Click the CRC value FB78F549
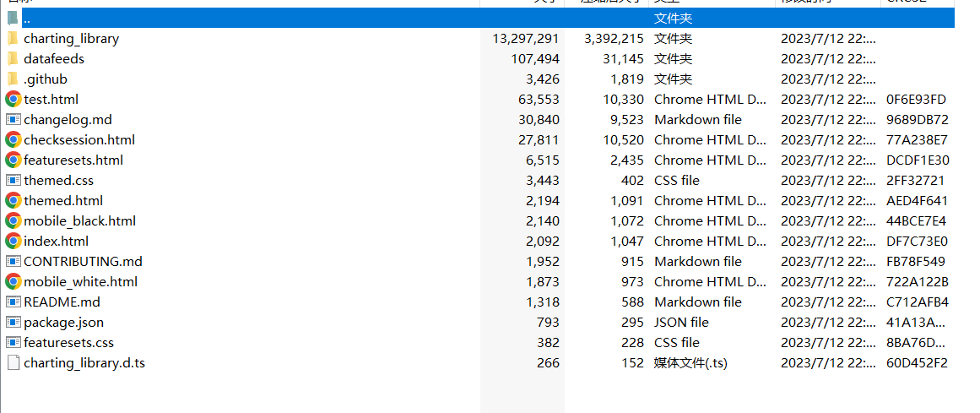The image size is (980, 413). pos(916,262)
